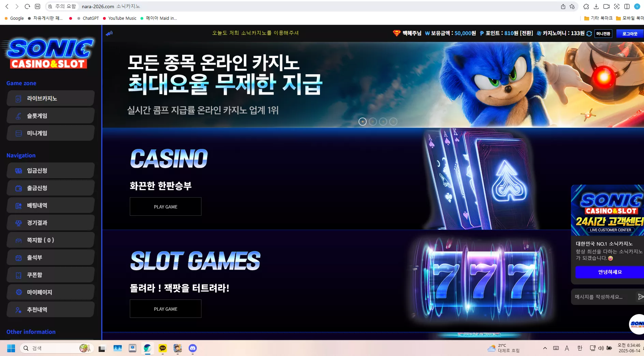Click the 경기결과 trophy icon

tap(19, 223)
